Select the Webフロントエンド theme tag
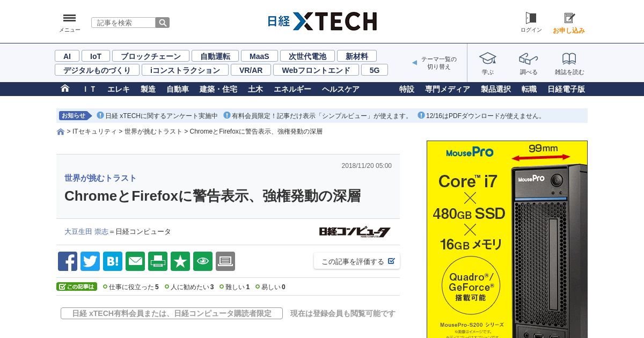Screen dimensions: 644x338 [x=316, y=70]
